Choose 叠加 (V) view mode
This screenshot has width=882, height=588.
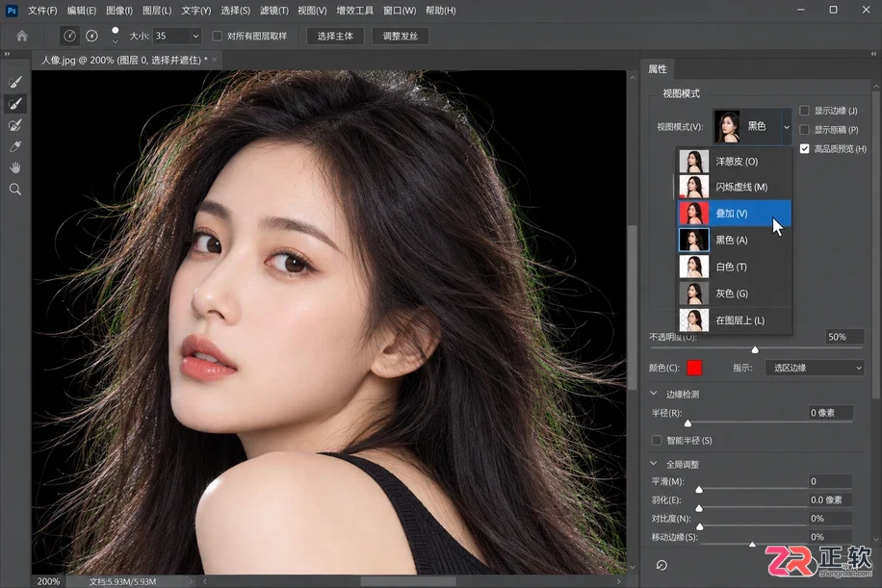(x=734, y=214)
